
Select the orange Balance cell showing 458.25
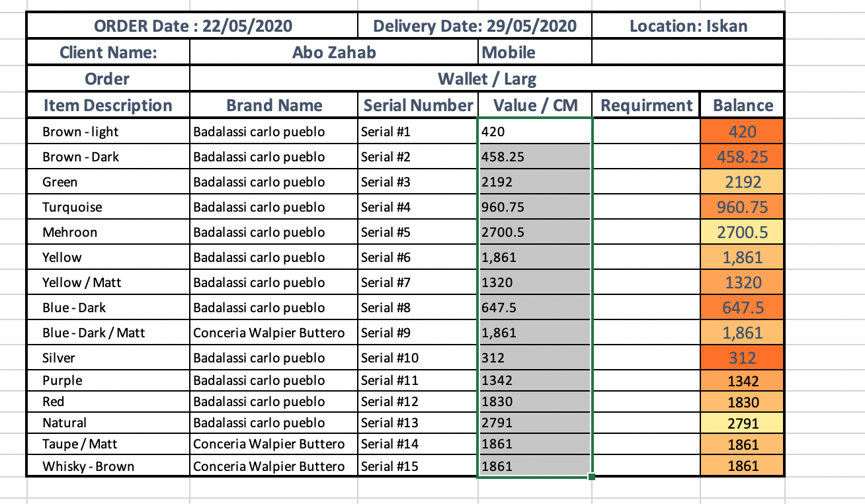[742, 157]
